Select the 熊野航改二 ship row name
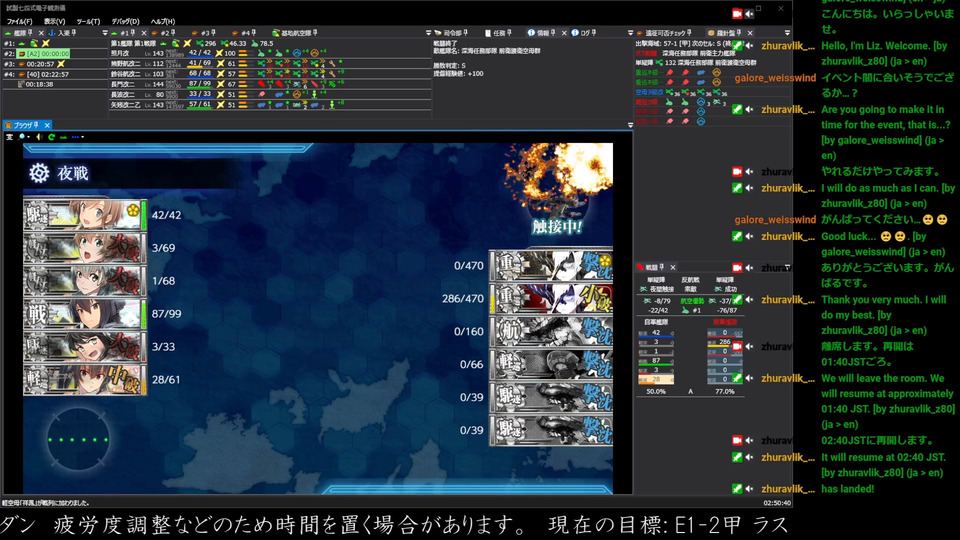 coord(126,64)
